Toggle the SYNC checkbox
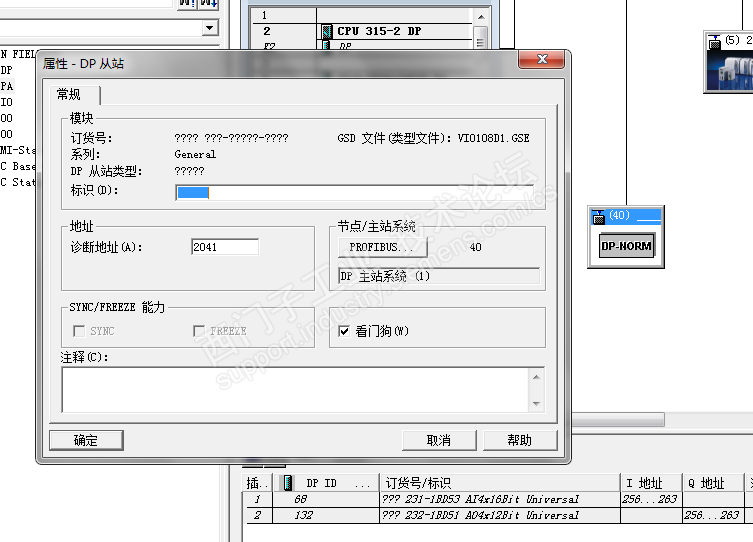 point(79,331)
